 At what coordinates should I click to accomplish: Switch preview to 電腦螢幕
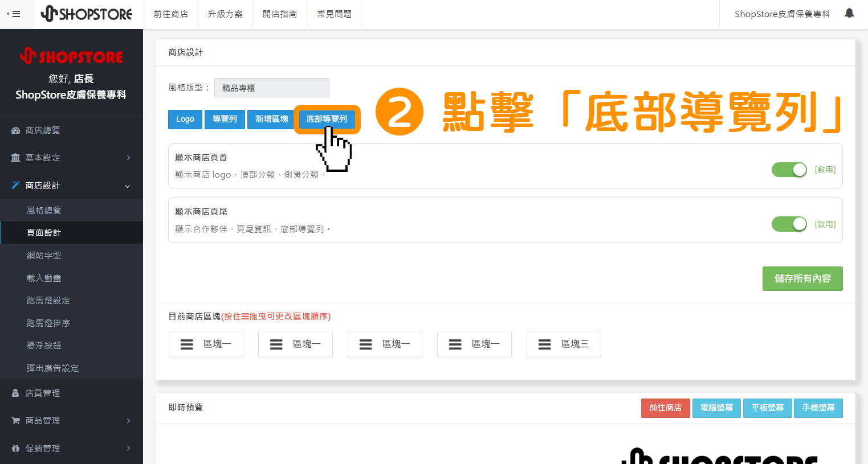[x=716, y=408]
